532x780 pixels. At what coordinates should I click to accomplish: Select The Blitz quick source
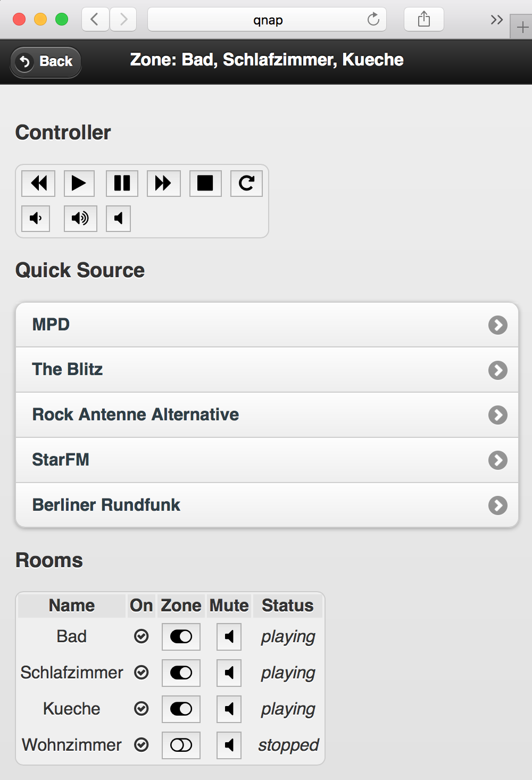point(68,370)
